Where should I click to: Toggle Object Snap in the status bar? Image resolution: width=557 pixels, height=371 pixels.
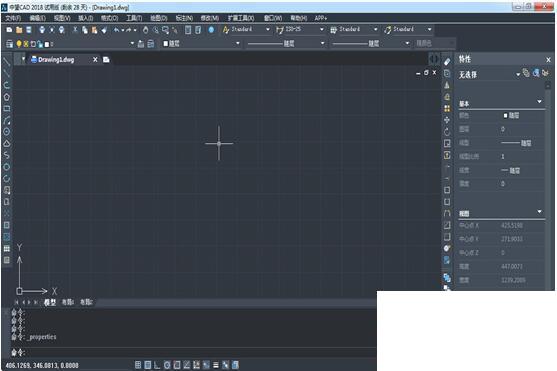[177, 365]
